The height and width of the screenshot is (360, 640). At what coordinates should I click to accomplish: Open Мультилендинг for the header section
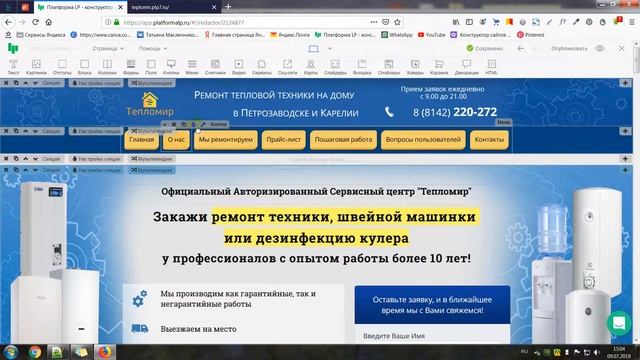click(x=152, y=83)
